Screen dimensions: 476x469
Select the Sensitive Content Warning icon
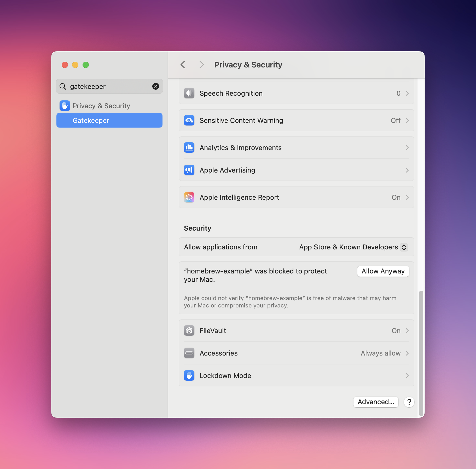pos(189,120)
